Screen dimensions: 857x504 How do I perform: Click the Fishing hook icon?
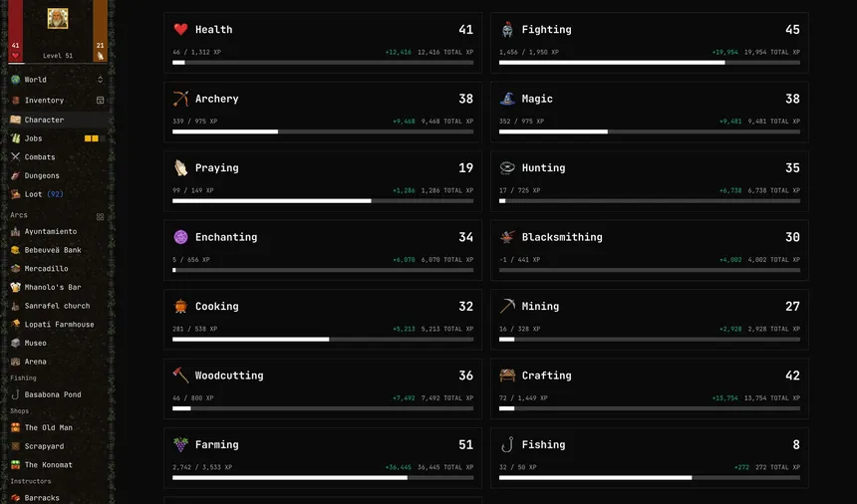tap(507, 444)
